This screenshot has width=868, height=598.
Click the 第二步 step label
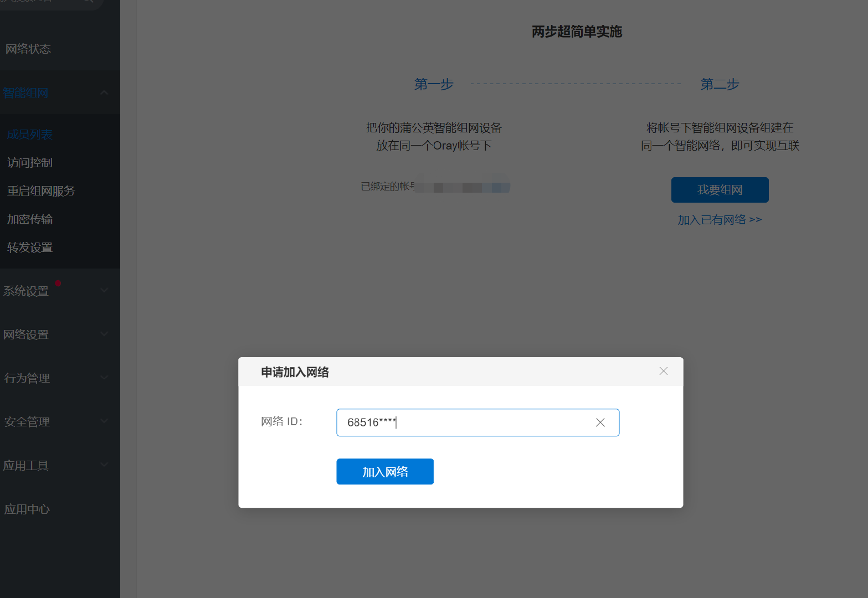point(720,84)
